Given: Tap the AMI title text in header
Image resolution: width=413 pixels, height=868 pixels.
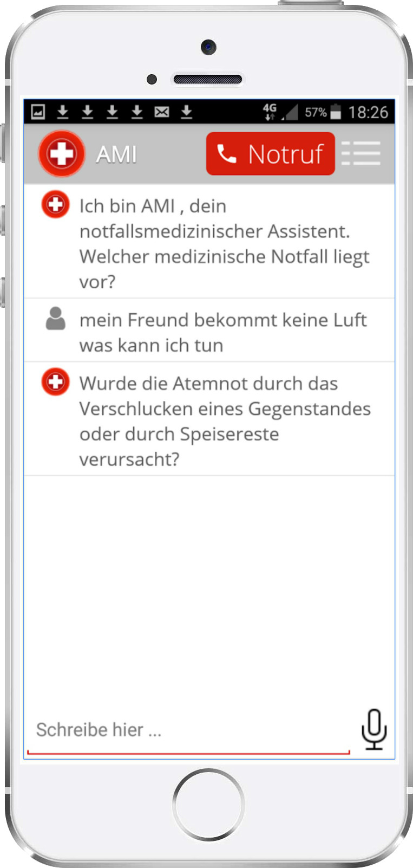Looking at the screenshot, I should tap(116, 154).
